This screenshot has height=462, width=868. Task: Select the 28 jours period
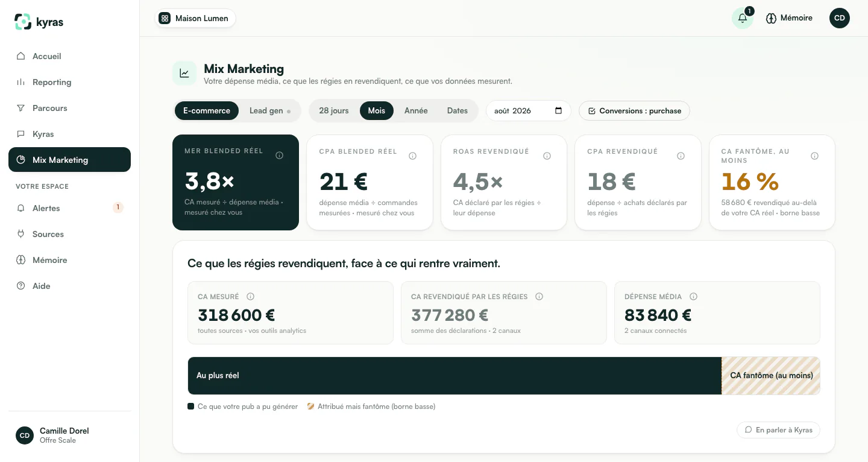click(x=334, y=111)
